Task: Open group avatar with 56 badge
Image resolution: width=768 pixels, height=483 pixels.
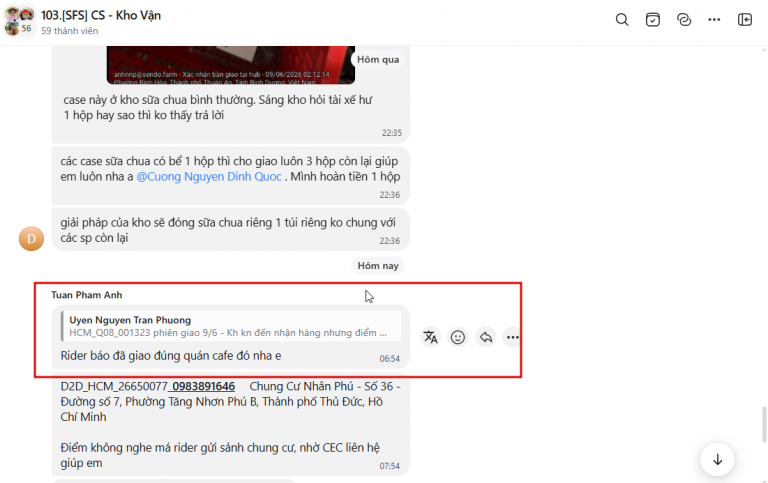Action: click(20, 22)
